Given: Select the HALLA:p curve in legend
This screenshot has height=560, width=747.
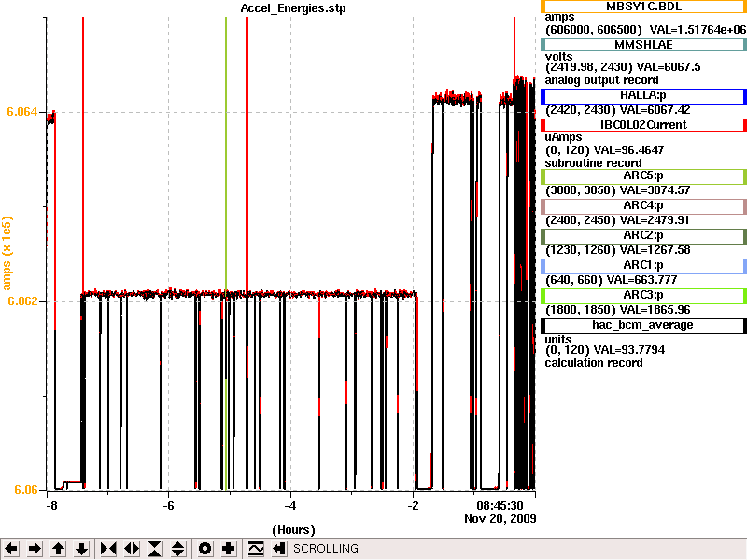Looking at the screenshot, I should pos(643,95).
